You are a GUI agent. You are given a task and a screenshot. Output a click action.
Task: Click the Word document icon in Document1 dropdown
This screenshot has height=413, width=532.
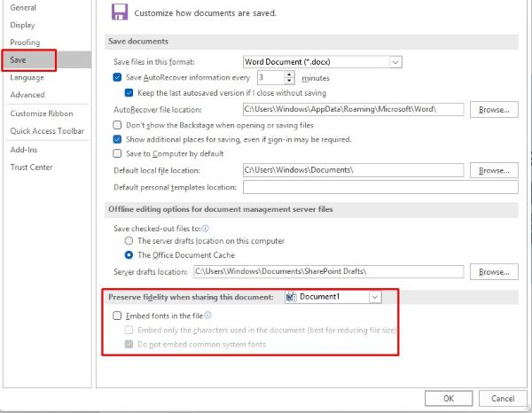291,297
